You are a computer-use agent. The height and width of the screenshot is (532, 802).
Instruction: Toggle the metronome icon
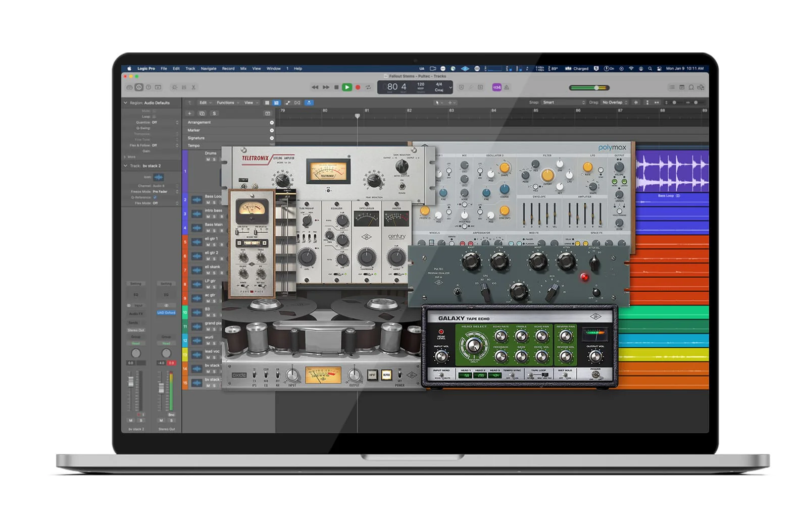click(x=507, y=87)
